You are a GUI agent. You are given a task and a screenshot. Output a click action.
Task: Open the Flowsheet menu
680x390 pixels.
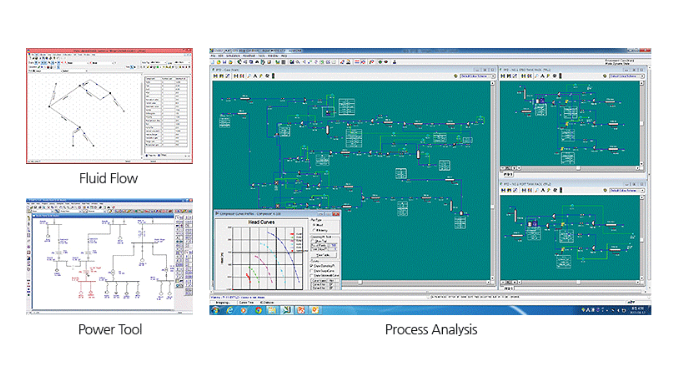[249, 56]
